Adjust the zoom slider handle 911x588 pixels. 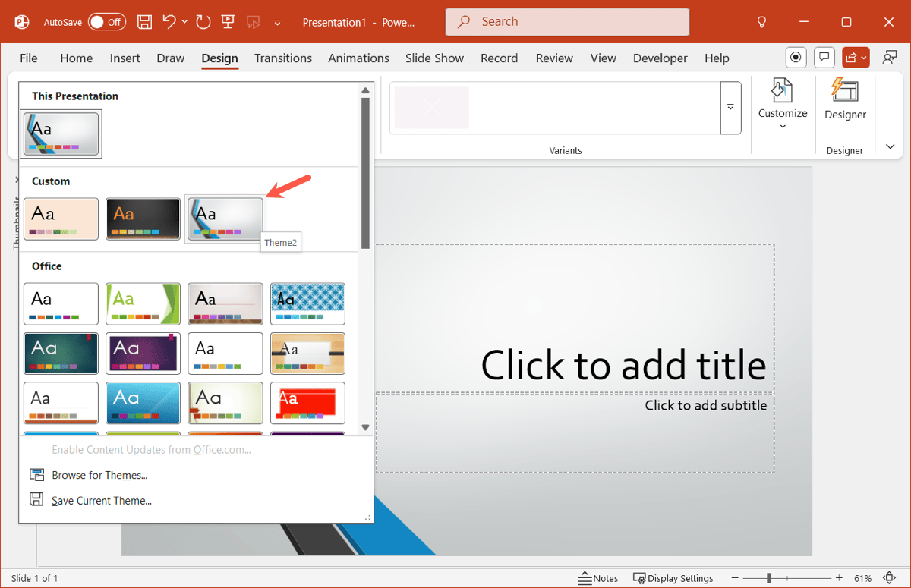click(769, 578)
